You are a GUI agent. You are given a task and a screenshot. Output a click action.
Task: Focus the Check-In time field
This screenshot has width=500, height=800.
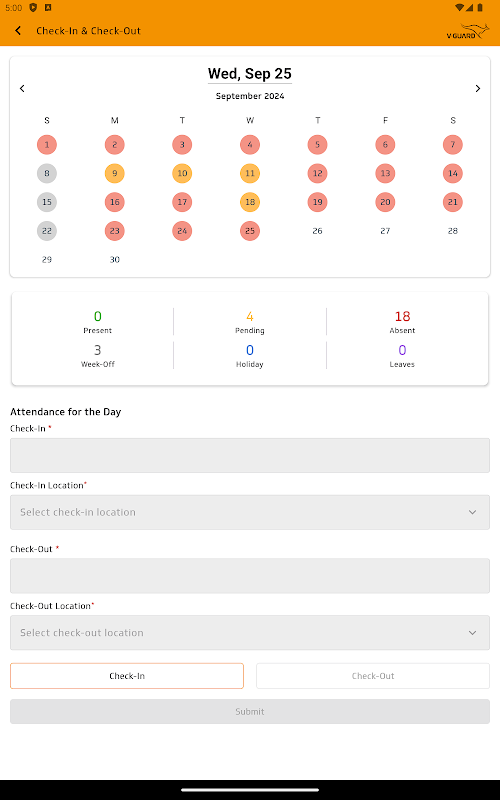pos(250,455)
